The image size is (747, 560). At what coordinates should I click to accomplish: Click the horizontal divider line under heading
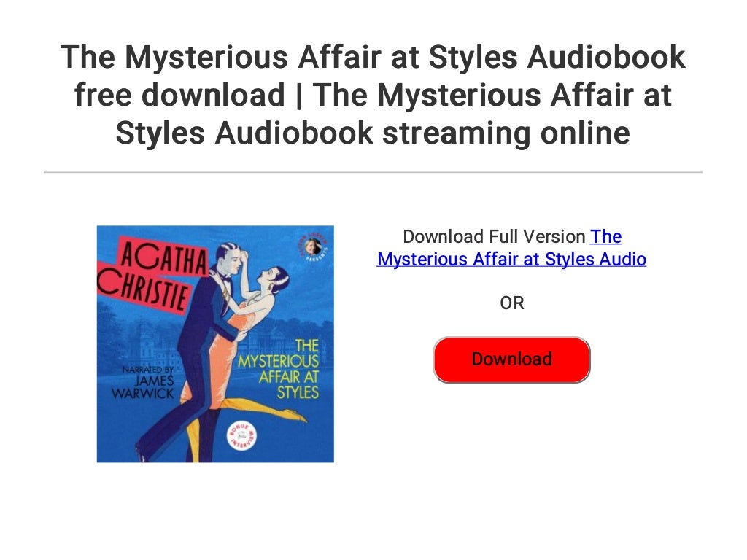(x=373, y=172)
